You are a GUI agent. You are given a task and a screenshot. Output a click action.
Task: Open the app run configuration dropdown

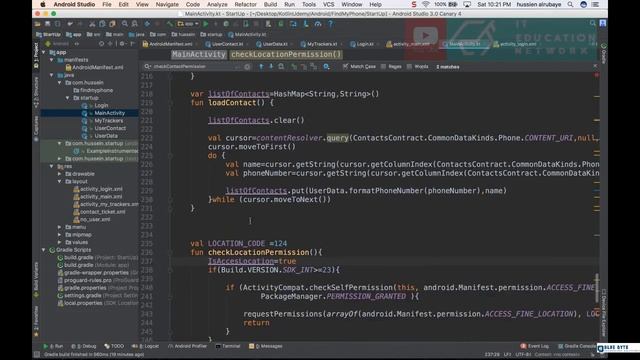coord(188,24)
